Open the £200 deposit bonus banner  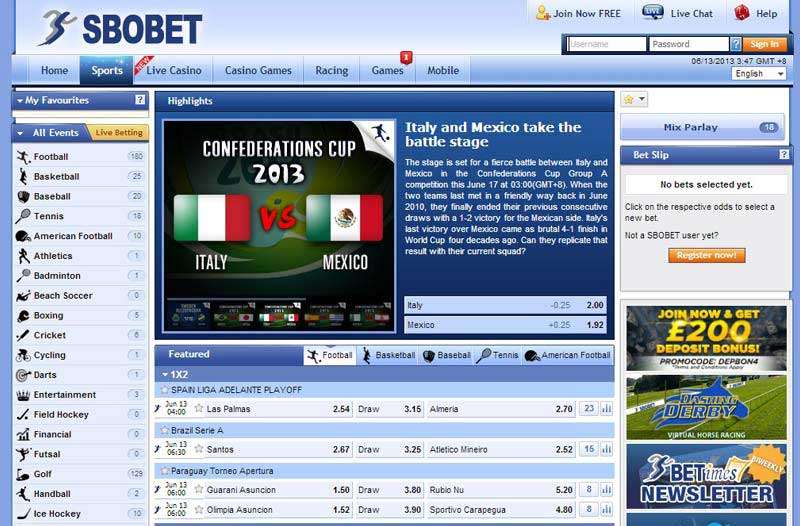(x=706, y=338)
